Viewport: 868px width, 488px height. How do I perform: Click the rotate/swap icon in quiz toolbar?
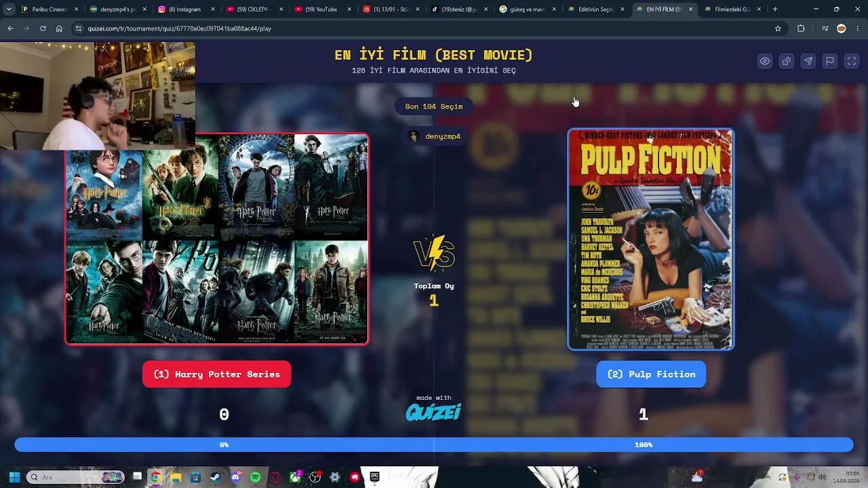[787, 61]
